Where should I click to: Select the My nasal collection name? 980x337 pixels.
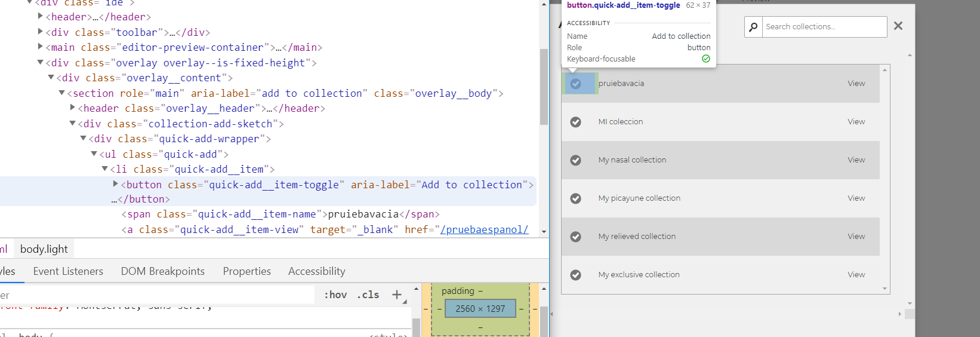coord(632,160)
